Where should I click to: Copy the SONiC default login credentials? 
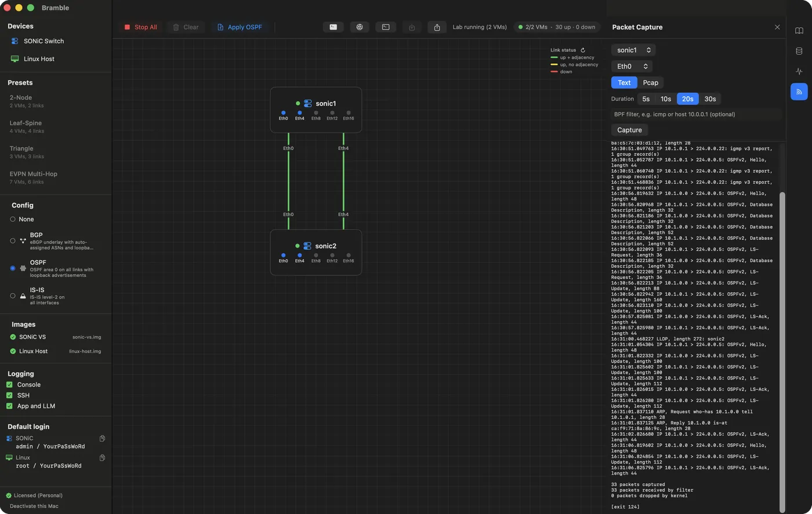tap(102, 438)
